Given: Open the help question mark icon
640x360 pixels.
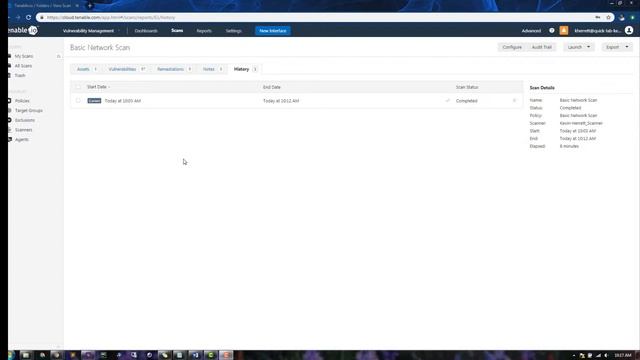Looking at the screenshot, I should tap(551, 31).
